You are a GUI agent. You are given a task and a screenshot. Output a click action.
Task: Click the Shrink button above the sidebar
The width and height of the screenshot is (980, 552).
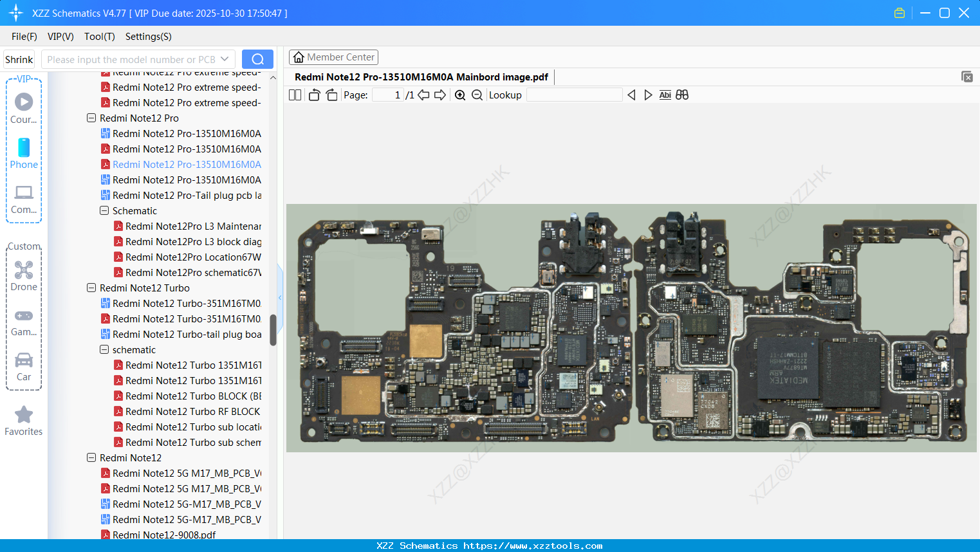tap(18, 59)
